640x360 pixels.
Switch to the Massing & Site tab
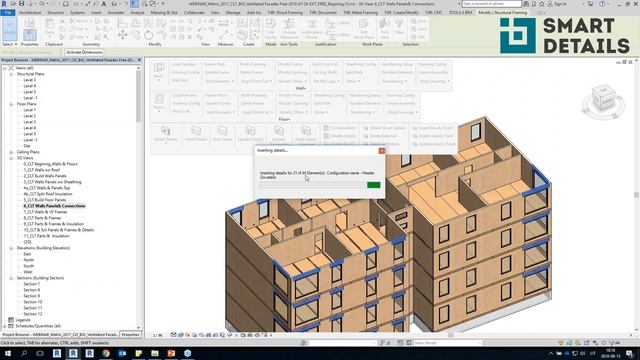(164, 13)
